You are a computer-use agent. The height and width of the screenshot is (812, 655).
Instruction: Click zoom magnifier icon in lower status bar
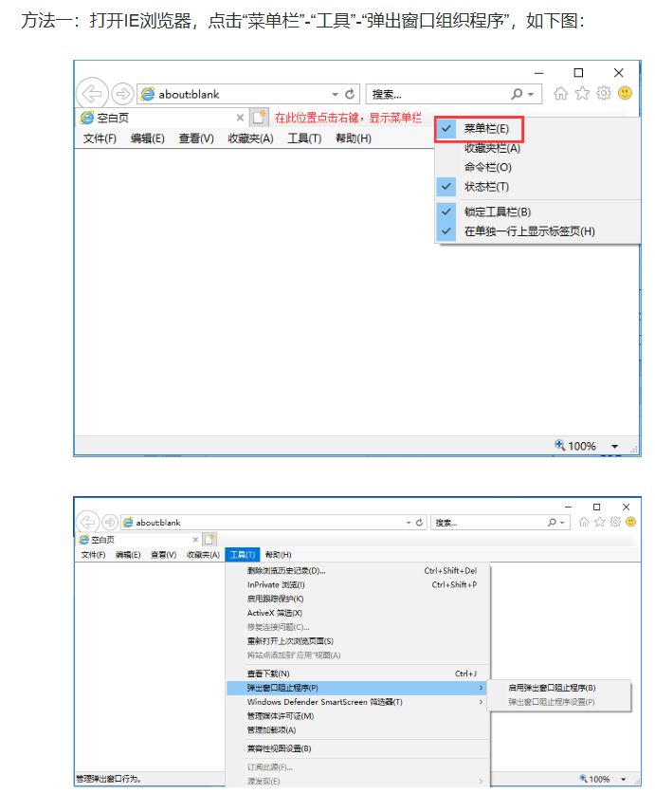pos(583,778)
